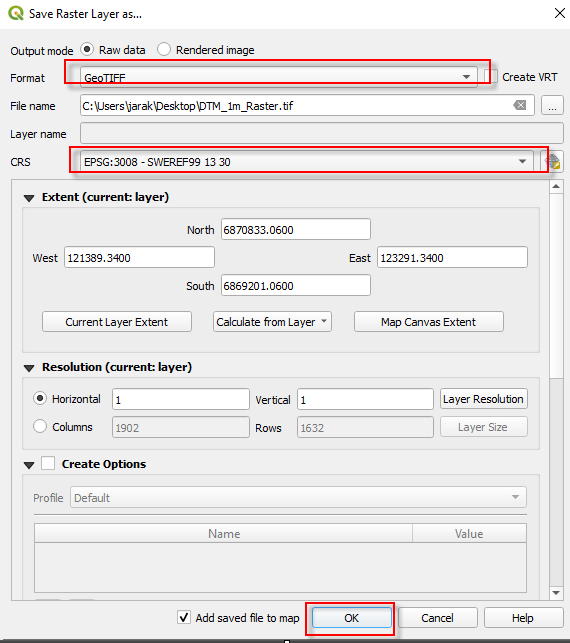Open the CRS EPSG:3008 dropdown
Image resolution: width=570 pixels, height=643 pixels.
coord(306,162)
